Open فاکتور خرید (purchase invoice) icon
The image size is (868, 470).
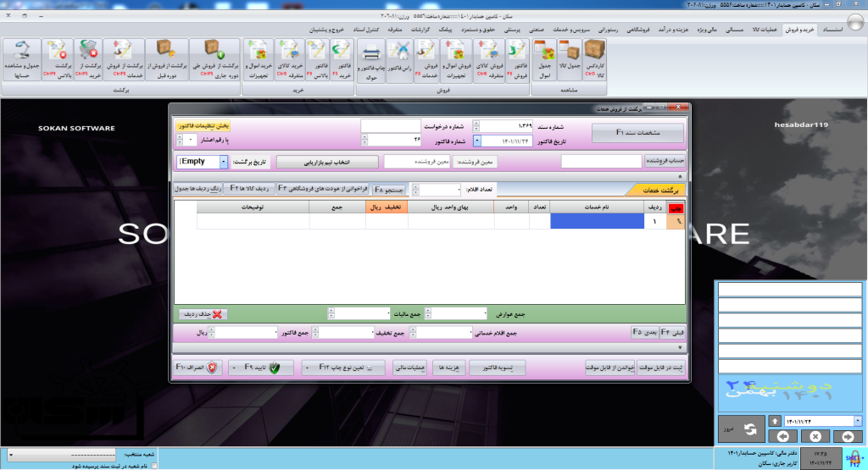click(x=342, y=60)
